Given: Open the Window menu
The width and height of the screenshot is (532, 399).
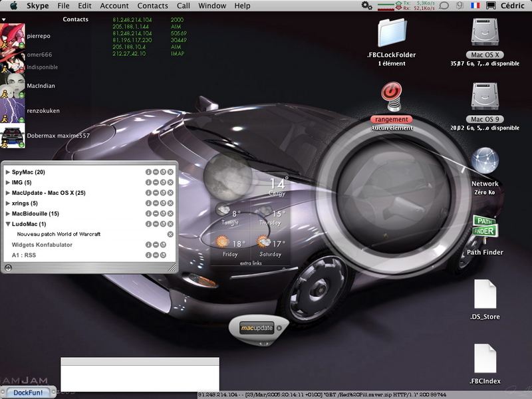Looking at the screenshot, I should click(212, 6).
